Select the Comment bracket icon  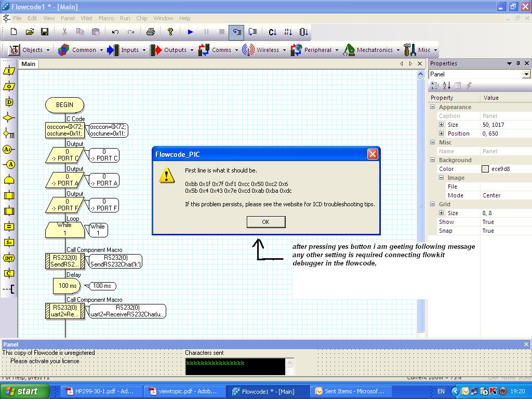(9, 289)
